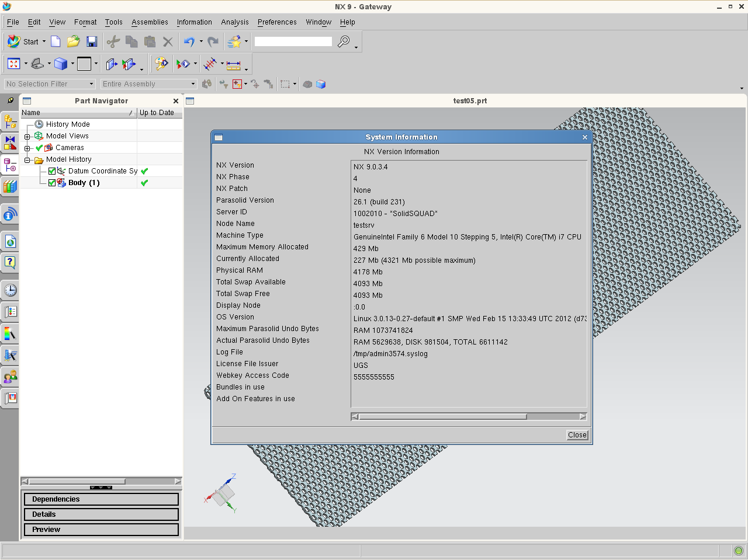Click the clip section icon with green arrow

[129, 64]
